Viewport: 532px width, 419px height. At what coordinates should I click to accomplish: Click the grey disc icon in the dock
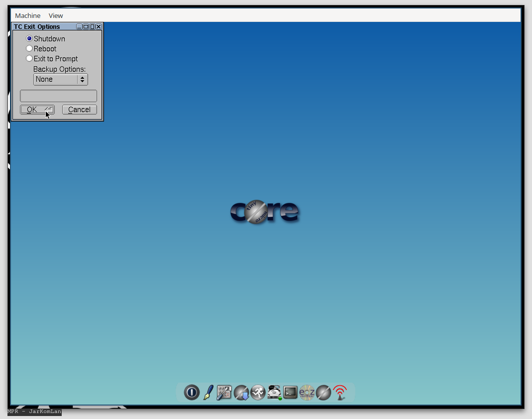(x=323, y=393)
